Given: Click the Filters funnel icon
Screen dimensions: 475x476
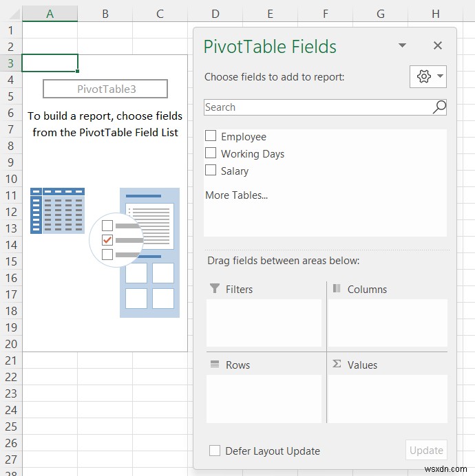Looking at the screenshot, I should 215,288.
